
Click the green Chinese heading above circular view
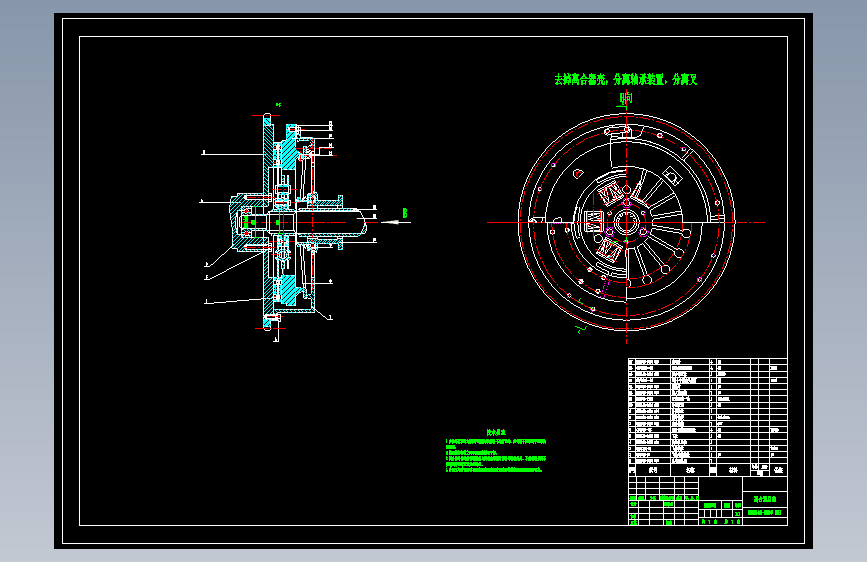[x=625, y=80]
